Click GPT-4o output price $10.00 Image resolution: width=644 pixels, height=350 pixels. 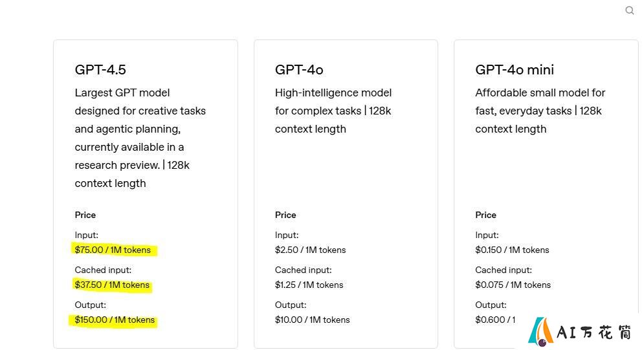(312, 320)
